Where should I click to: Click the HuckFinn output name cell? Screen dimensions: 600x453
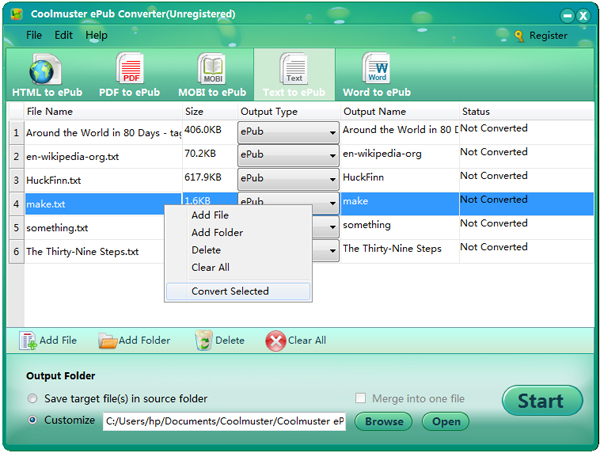[399, 180]
